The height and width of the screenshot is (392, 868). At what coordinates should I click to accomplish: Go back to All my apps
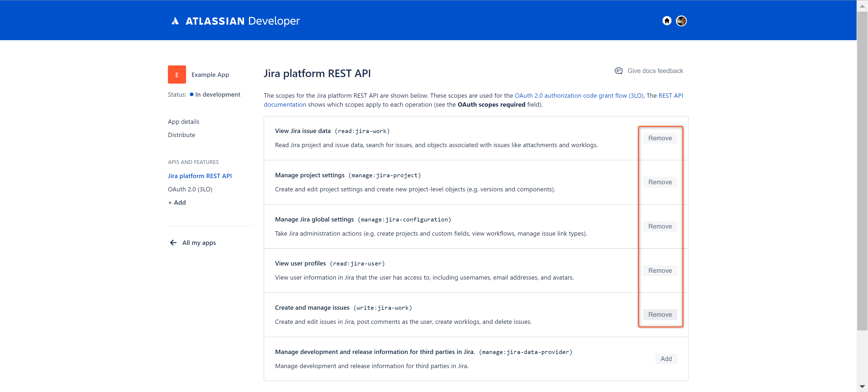coord(199,243)
